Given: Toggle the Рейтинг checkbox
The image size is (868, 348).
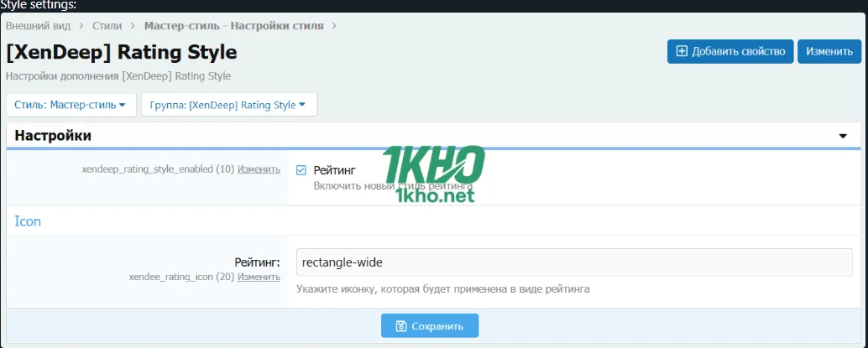Looking at the screenshot, I should coord(301,170).
